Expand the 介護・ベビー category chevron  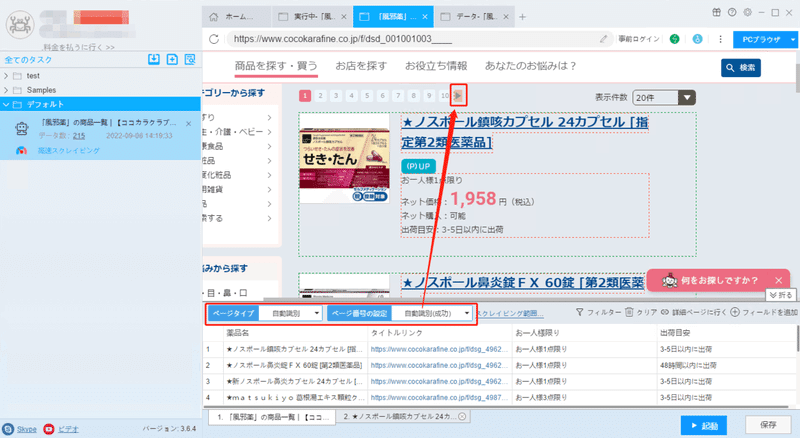click(x=269, y=132)
